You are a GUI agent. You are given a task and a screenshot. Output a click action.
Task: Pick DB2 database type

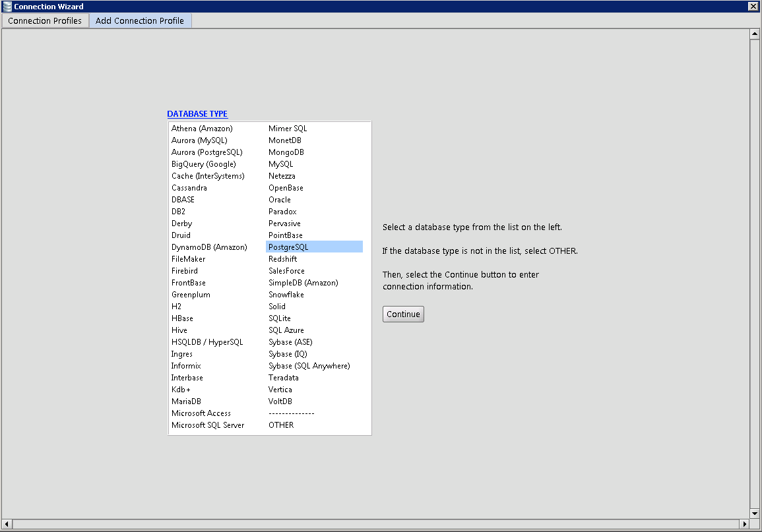178,212
